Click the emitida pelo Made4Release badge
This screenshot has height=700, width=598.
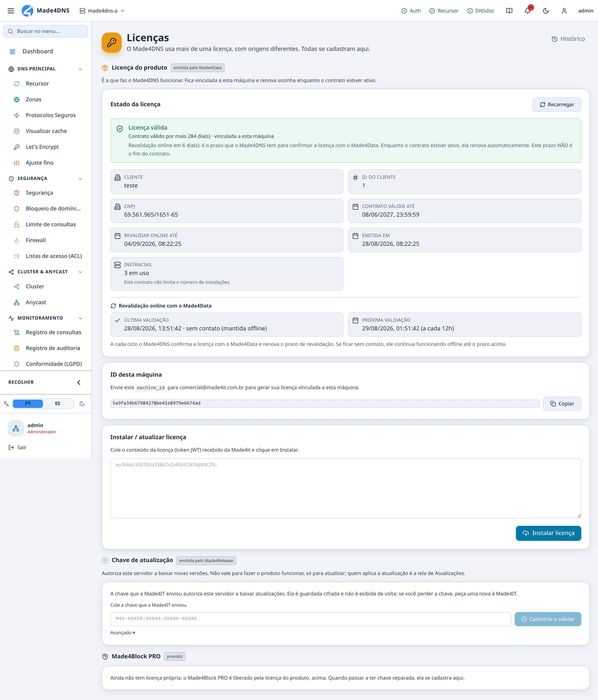tap(206, 560)
